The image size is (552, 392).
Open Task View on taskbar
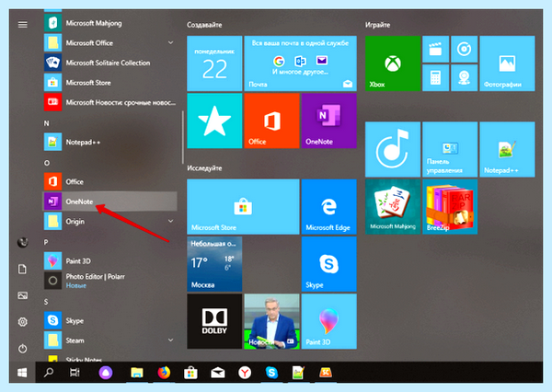75,373
